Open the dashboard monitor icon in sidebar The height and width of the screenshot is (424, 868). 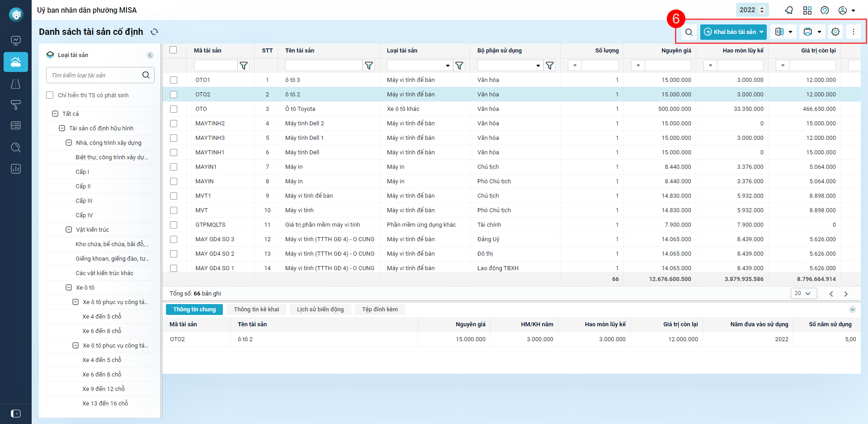click(x=16, y=41)
